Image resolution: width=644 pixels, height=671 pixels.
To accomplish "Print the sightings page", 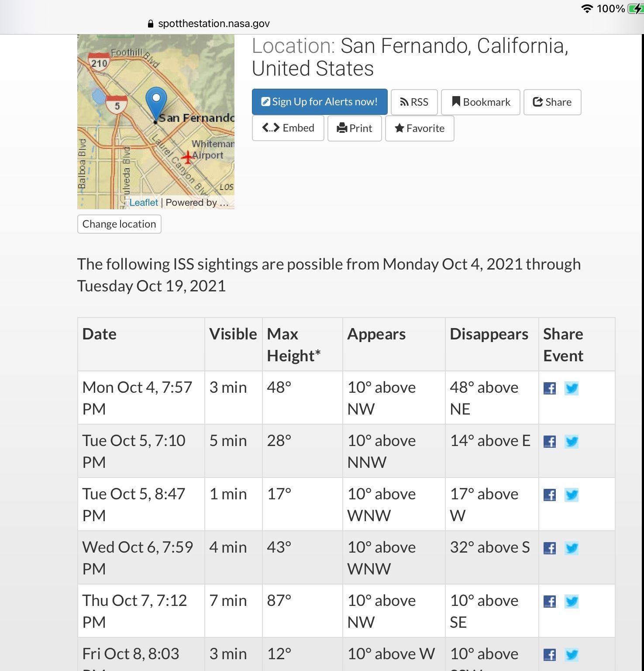I will click(355, 128).
